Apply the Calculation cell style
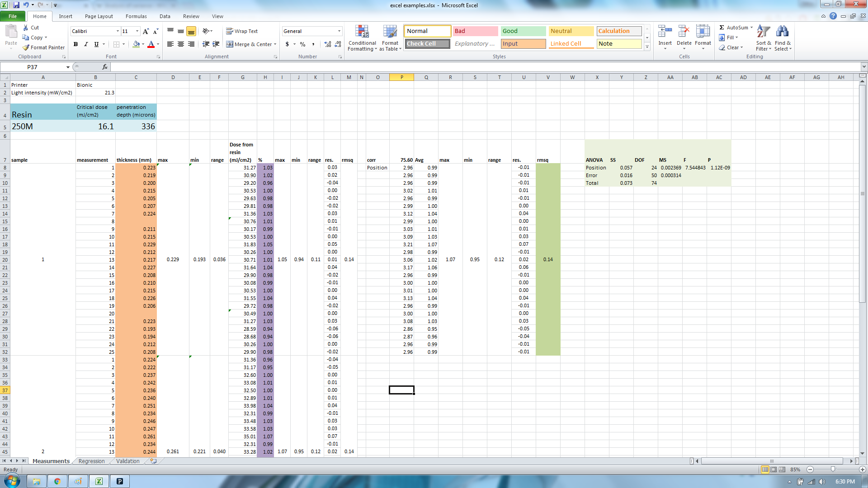 click(619, 31)
